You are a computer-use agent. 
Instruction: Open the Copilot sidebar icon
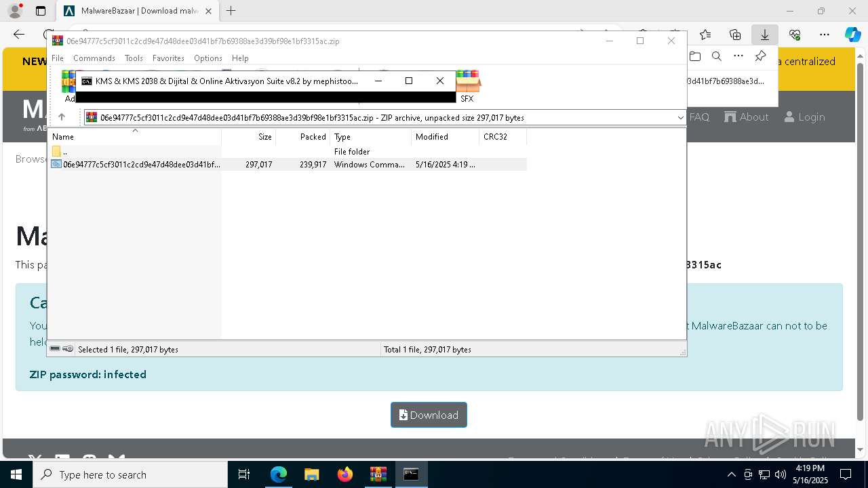coord(852,35)
